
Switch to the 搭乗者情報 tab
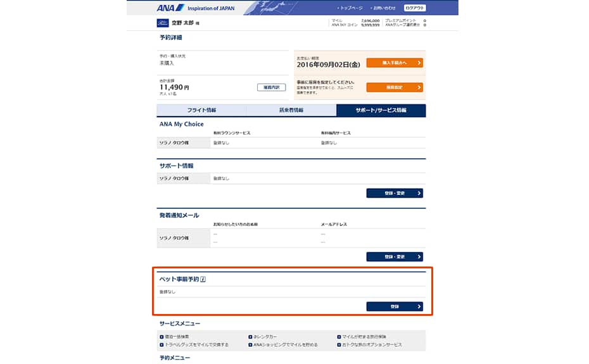coord(291,110)
